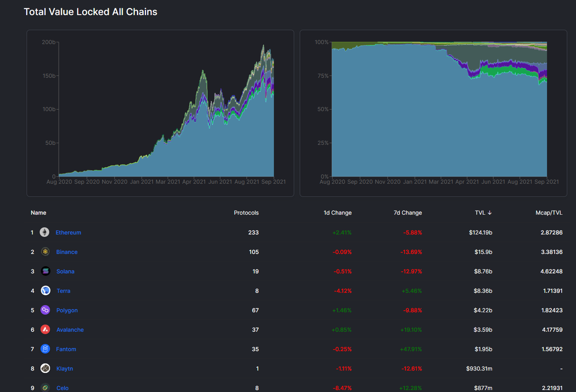Open the Terra chain link
The width and height of the screenshot is (576, 392).
64,291
